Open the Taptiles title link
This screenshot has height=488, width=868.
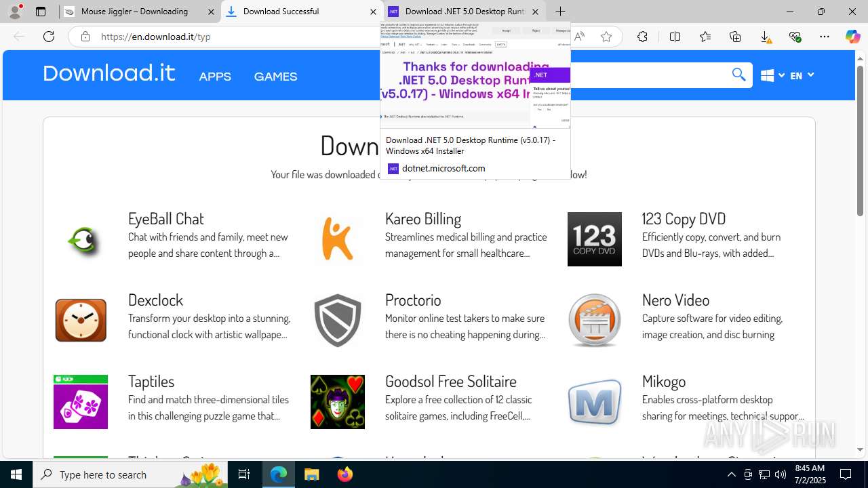click(151, 381)
